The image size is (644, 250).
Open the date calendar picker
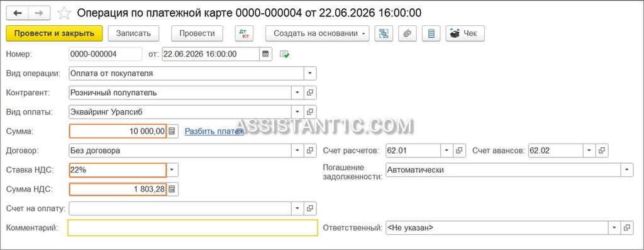[x=266, y=54]
